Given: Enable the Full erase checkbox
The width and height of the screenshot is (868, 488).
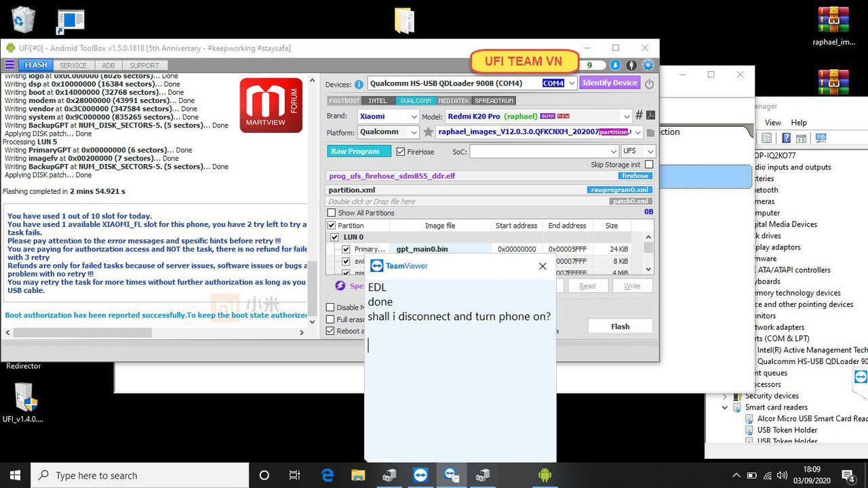Looking at the screenshot, I should (331, 319).
